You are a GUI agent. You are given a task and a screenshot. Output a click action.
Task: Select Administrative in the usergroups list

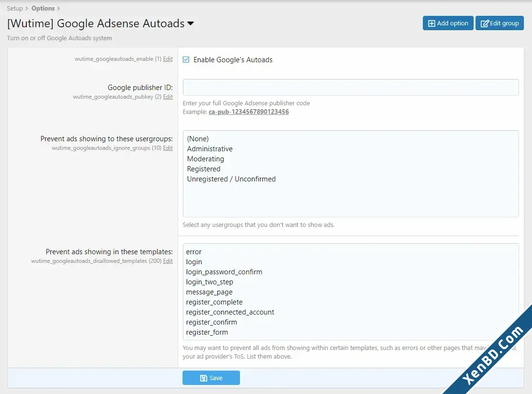pyautogui.click(x=210, y=149)
